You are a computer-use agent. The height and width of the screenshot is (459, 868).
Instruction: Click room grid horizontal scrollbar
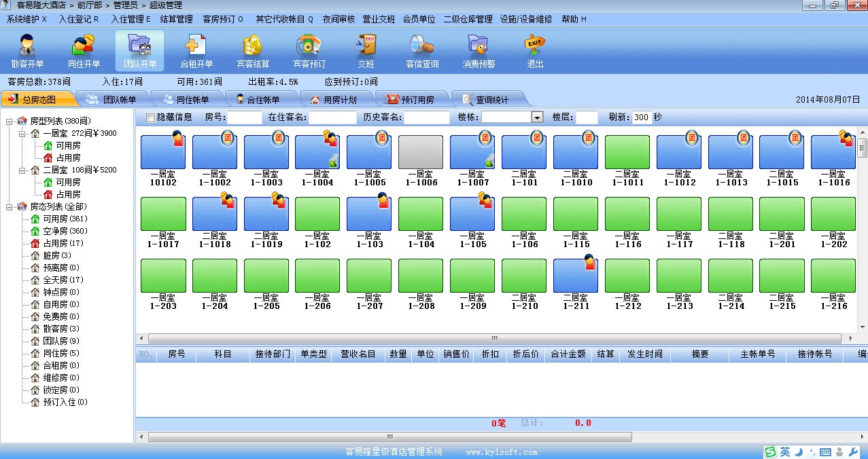click(x=495, y=338)
